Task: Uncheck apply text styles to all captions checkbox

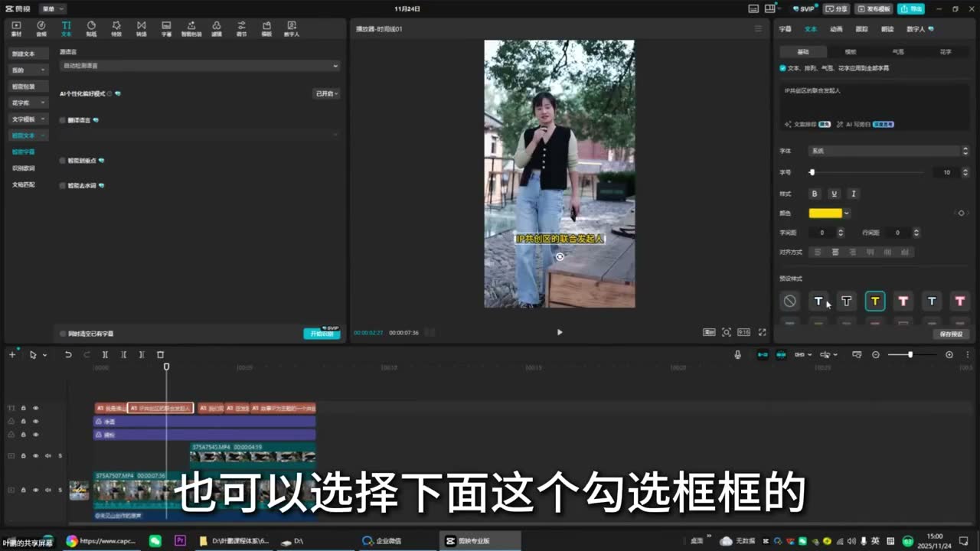Action: (782, 68)
